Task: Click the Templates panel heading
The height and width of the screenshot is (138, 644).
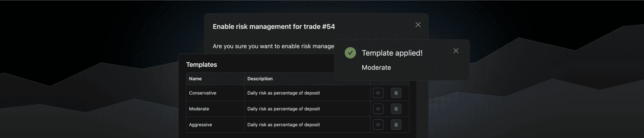Action: click(x=201, y=64)
